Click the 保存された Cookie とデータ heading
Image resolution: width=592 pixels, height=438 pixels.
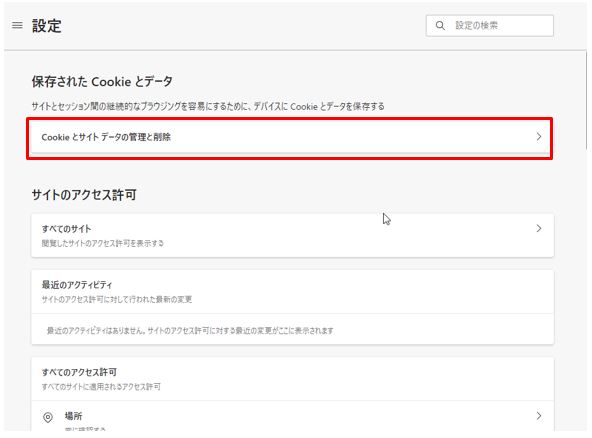[x=102, y=82]
